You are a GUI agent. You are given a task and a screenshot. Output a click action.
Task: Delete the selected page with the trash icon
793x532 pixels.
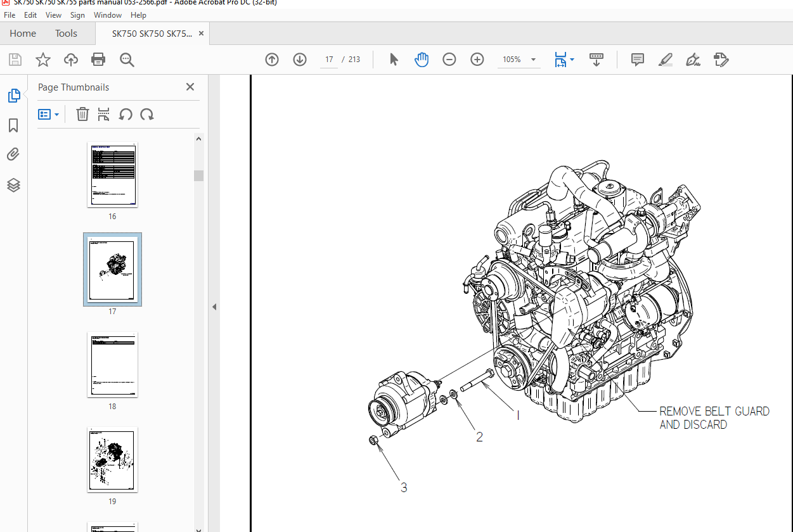click(82, 114)
